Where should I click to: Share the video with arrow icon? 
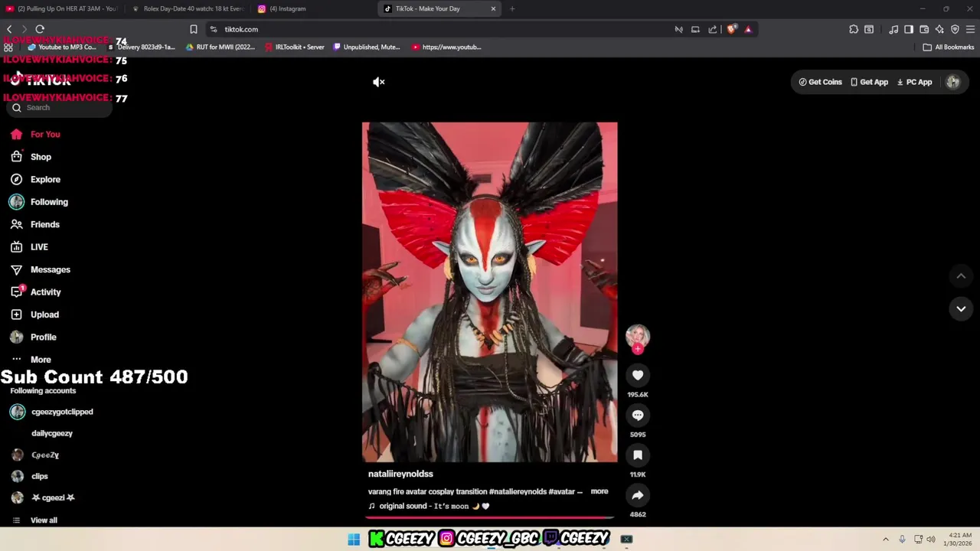638,495
